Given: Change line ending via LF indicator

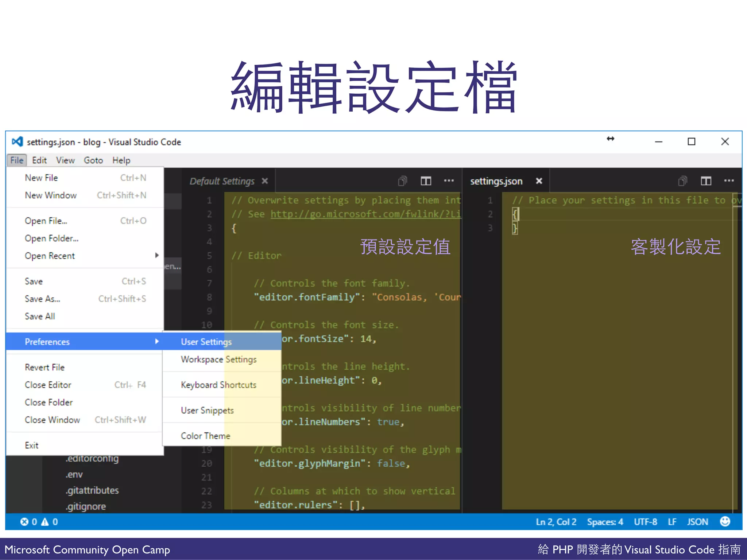Looking at the screenshot, I should [672, 522].
